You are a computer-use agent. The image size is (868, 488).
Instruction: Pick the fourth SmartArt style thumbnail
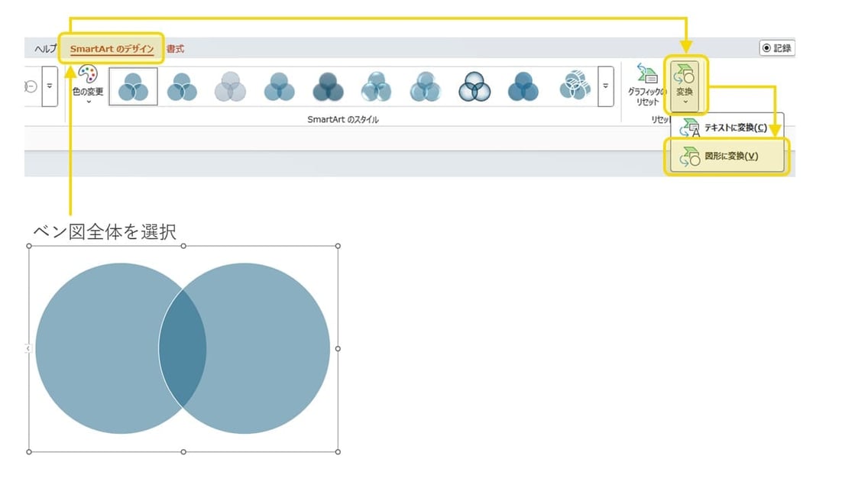[279, 87]
